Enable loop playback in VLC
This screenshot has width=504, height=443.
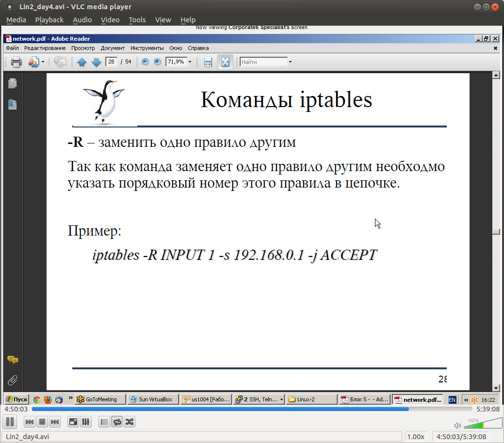116,422
